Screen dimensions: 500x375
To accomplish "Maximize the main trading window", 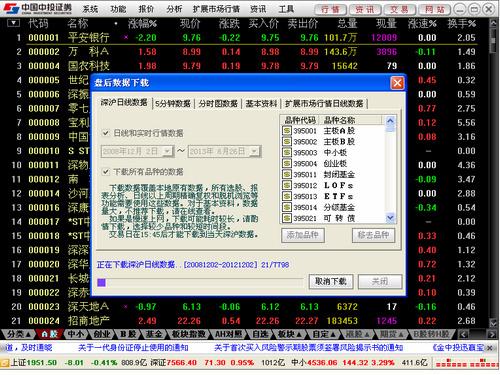I will (474, 9).
